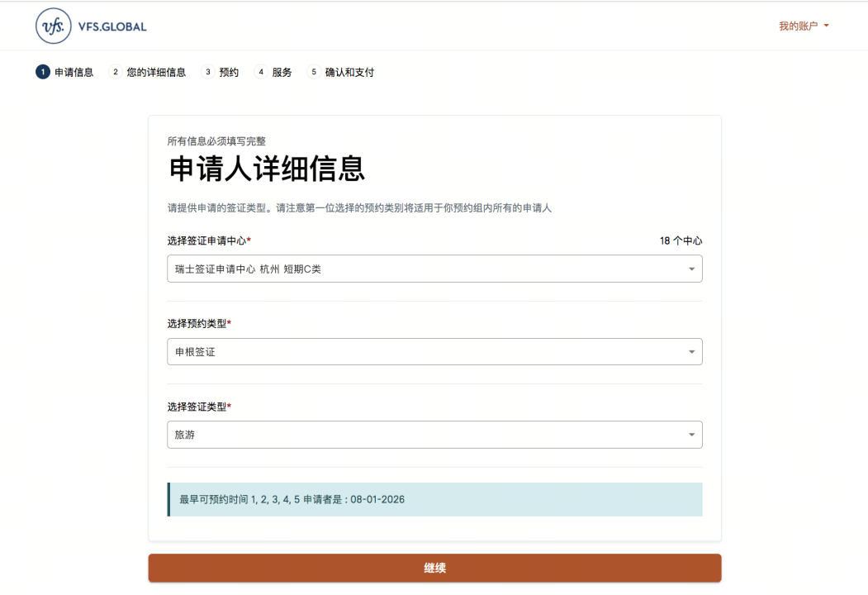Click the 18 个中心 link
The width and height of the screenshot is (868, 595).
point(681,240)
